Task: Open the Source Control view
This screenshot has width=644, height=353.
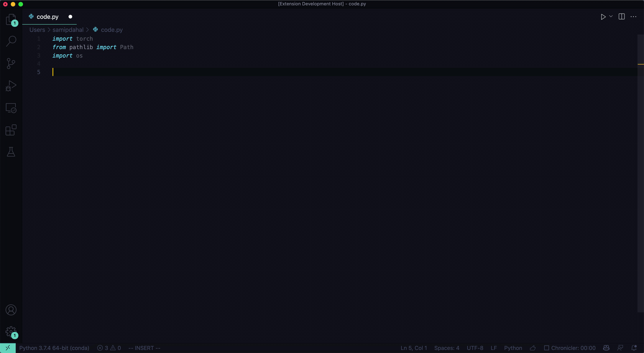Action: coord(11,63)
